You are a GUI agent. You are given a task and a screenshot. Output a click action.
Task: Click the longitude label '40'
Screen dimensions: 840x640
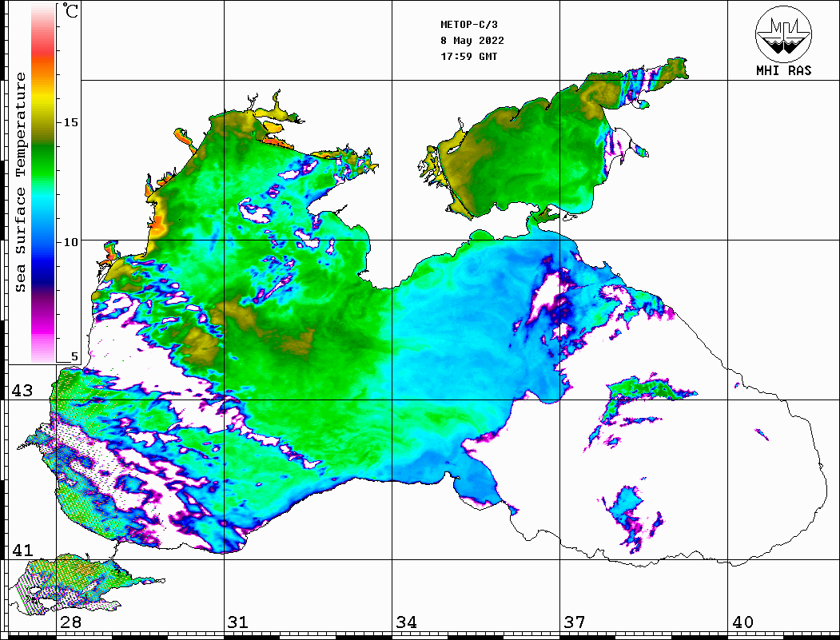[x=742, y=622]
